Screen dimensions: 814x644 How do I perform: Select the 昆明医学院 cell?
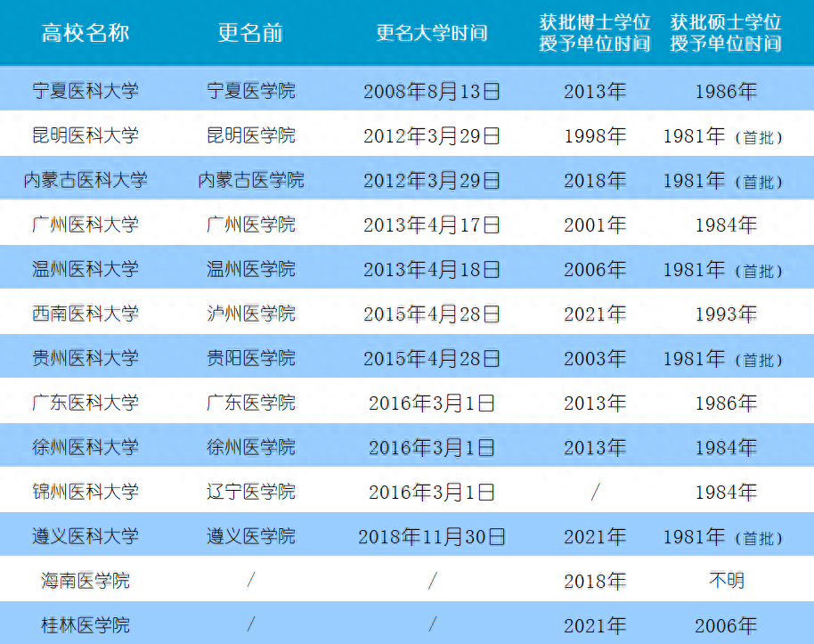coord(251,135)
